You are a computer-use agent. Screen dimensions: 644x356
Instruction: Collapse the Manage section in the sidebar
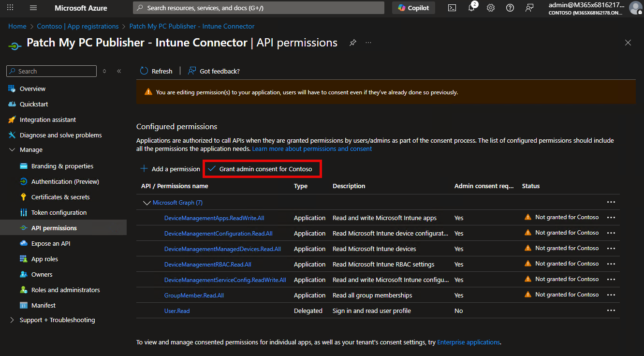point(13,149)
